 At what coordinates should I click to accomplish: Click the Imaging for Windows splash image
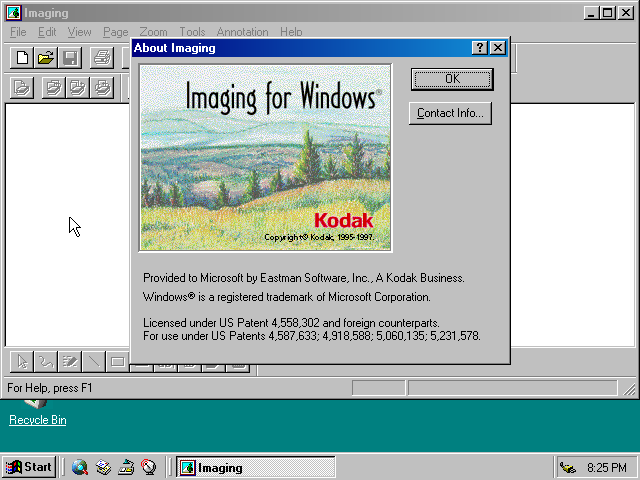265,158
